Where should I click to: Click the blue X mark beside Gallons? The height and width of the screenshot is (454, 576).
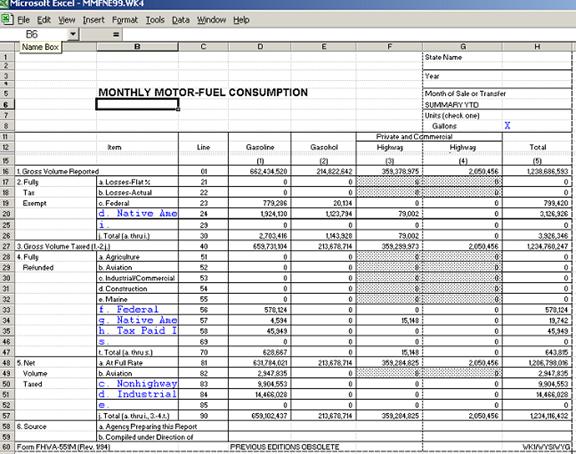pos(507,126)
